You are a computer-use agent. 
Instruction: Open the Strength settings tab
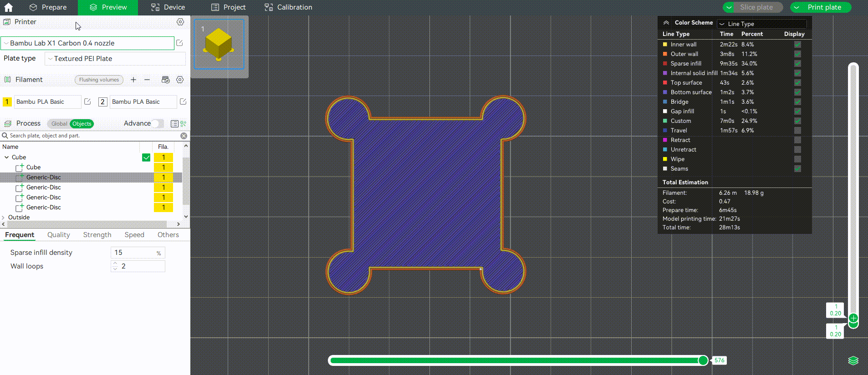(x=97, y=235)
